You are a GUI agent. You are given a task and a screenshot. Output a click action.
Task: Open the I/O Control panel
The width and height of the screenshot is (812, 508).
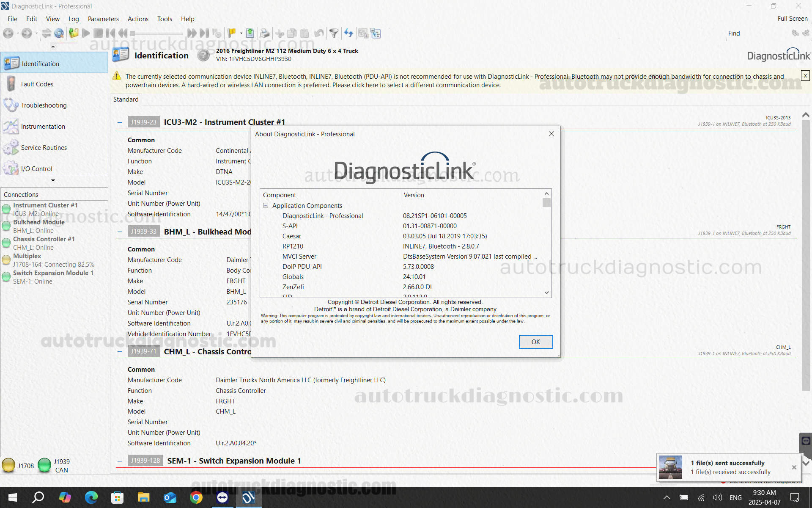(37, 168)
